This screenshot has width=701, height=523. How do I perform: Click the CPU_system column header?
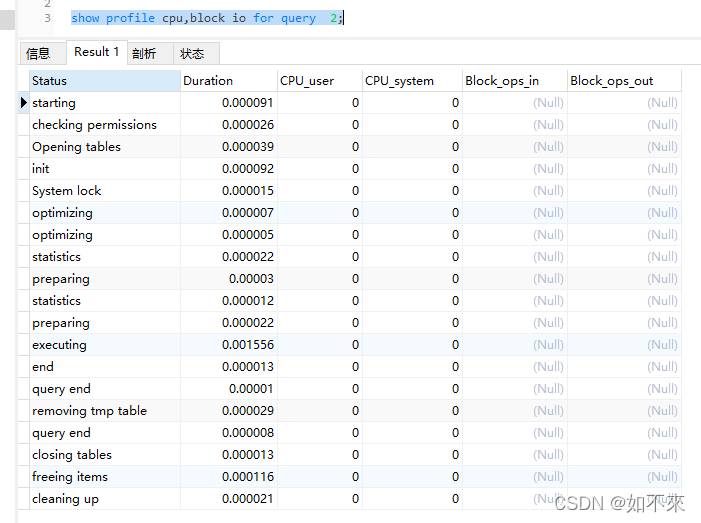(x=412, y=81)
